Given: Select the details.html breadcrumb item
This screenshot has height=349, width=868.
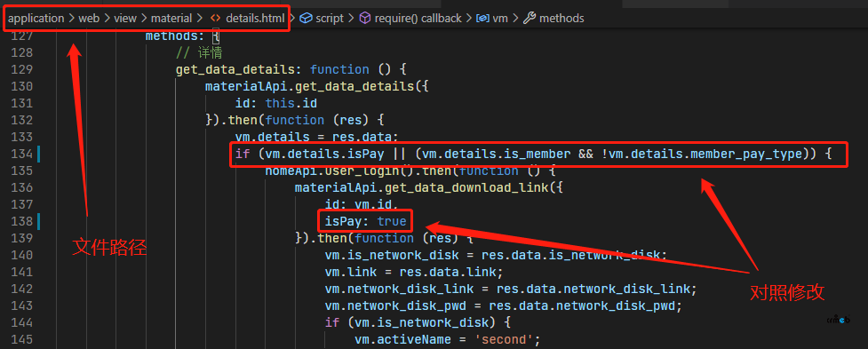Looking at the screenshot, I should click(x=255, y=19).
